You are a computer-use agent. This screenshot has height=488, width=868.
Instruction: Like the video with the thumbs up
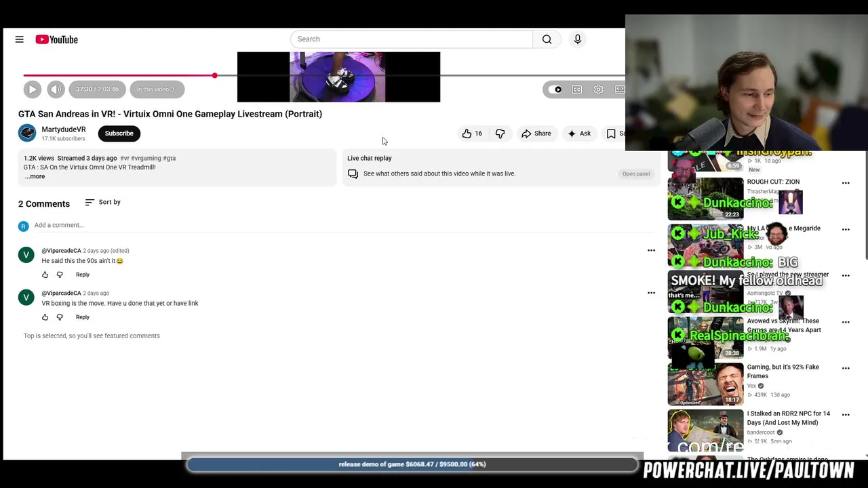[472, 134]
